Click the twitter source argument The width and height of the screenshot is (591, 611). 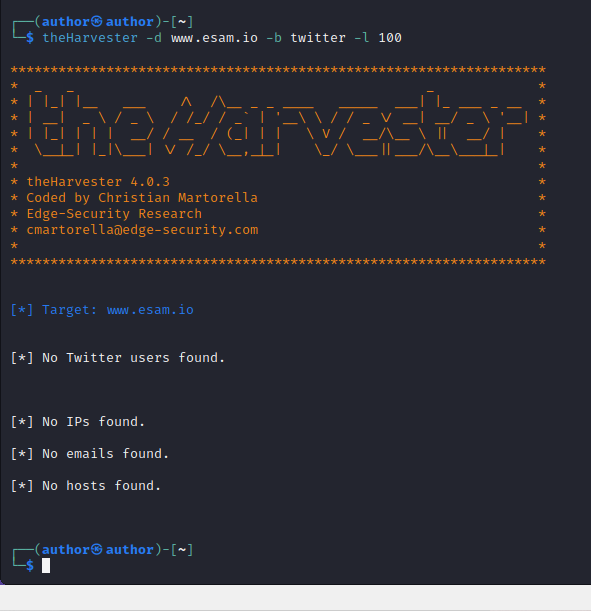tap(318, 38)
